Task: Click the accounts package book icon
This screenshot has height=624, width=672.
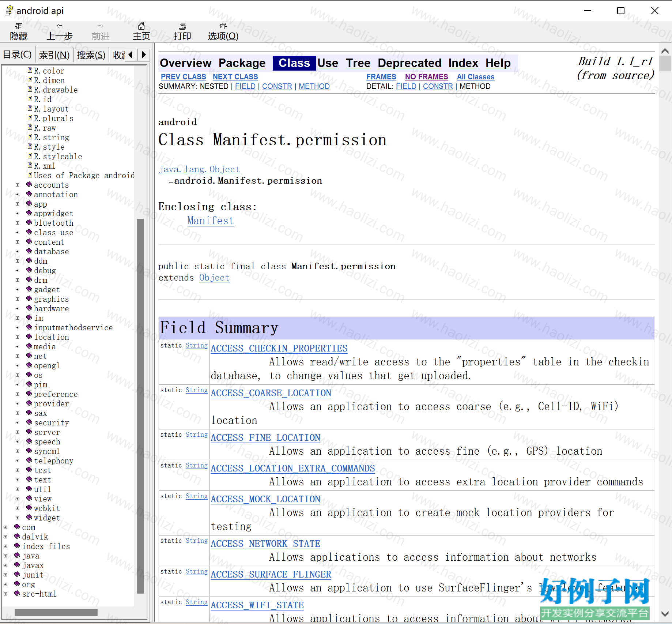Action: (29, 184)
